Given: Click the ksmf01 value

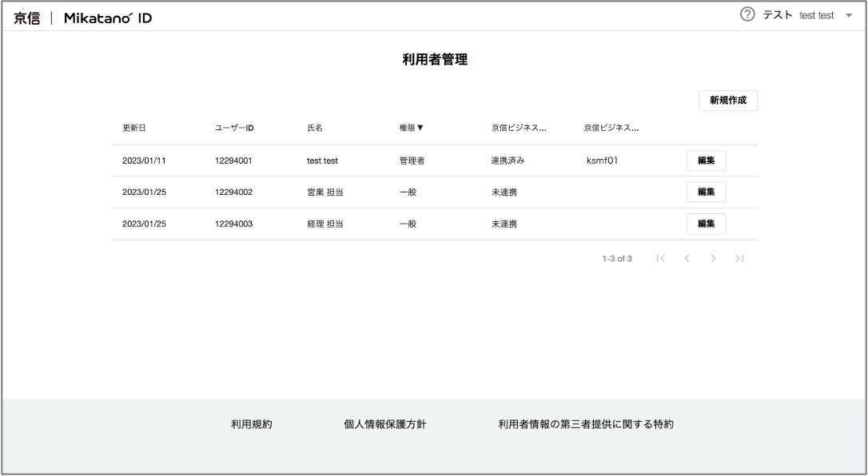Looking at the screenshot, I should (602, 161).
